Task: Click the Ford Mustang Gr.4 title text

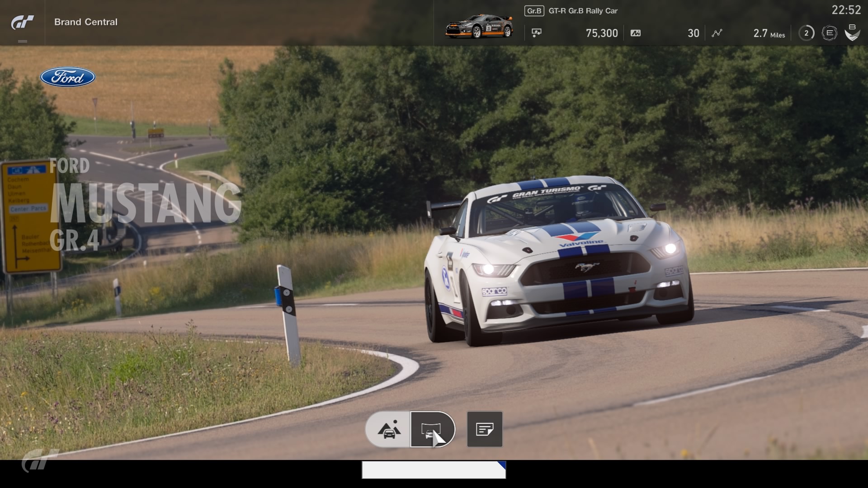Action: pyautogui.click(x=145, y=203)
